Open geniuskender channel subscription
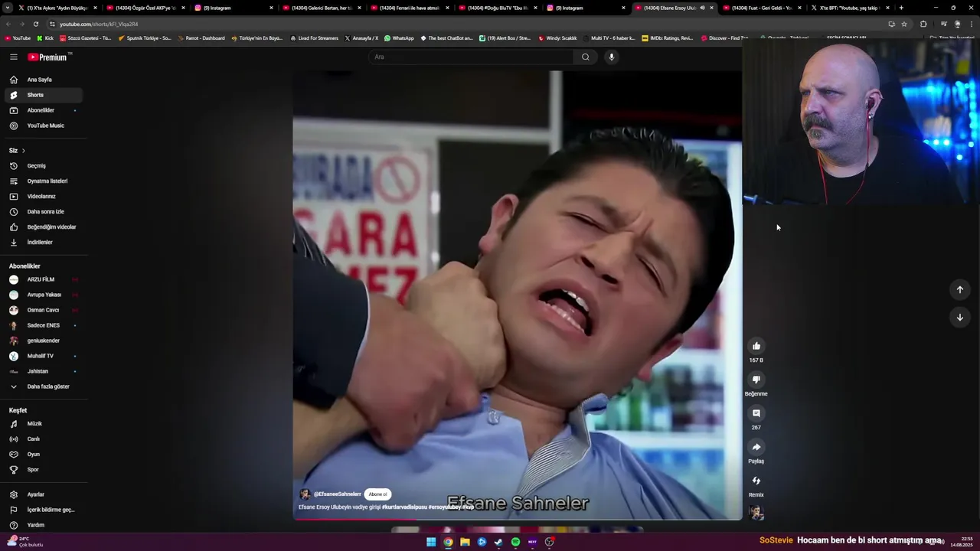This screenshot has height=551, width=980. click(x=42, y=341)
